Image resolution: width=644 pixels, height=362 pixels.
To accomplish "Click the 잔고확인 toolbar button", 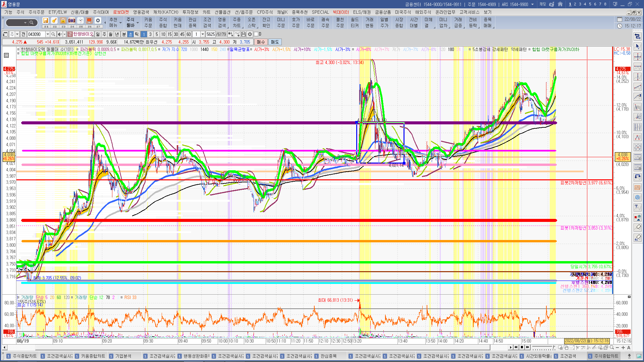I will [266, 22].
